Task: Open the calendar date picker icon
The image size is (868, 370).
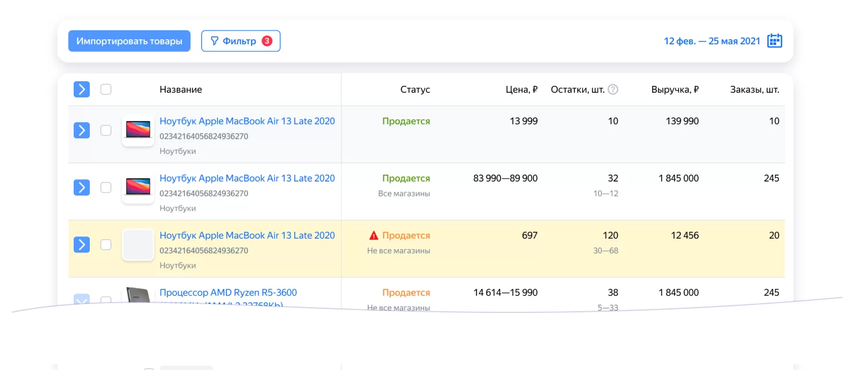Action: pos(775,41)
